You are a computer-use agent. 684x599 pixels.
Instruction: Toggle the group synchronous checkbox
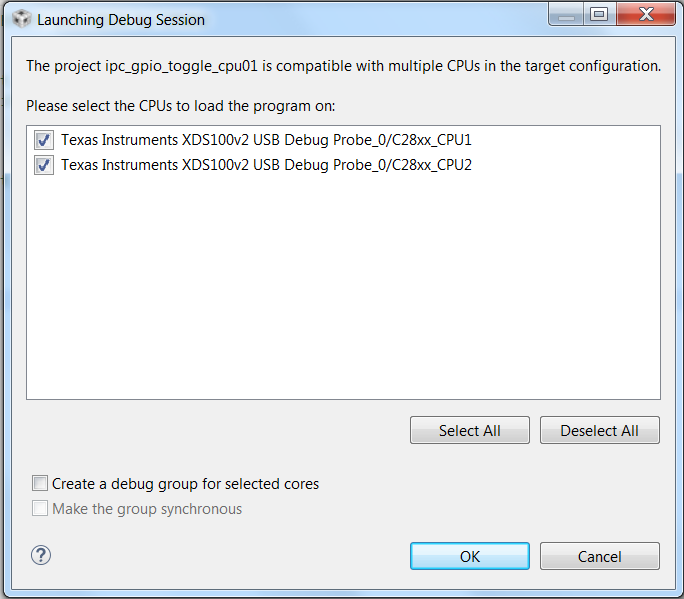click(40, 508)
